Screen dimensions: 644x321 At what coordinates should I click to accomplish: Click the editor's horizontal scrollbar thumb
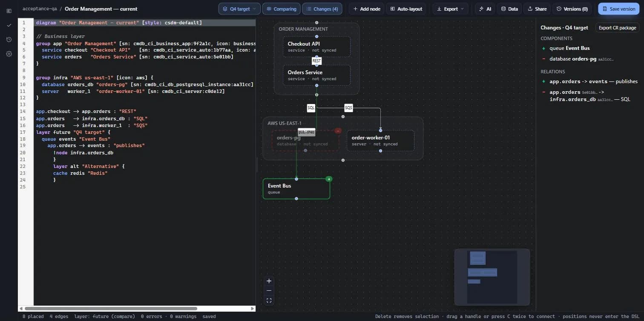point(111,308)
